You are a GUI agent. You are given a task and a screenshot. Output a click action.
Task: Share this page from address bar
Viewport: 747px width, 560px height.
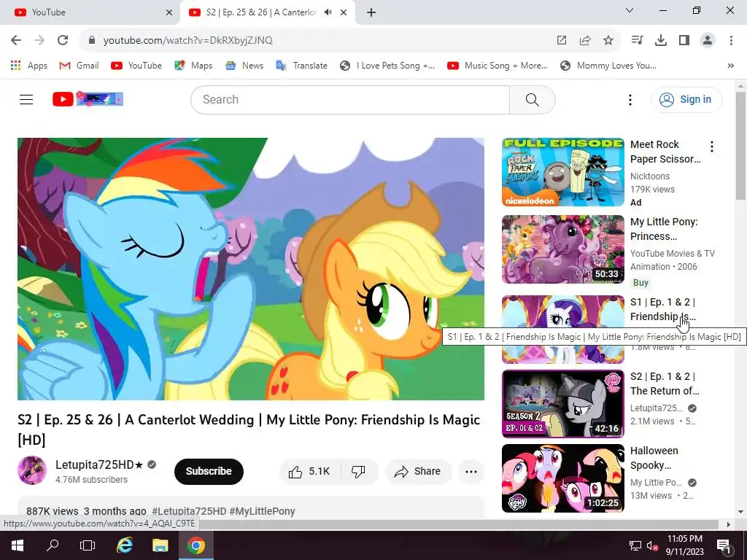point(585,41)
